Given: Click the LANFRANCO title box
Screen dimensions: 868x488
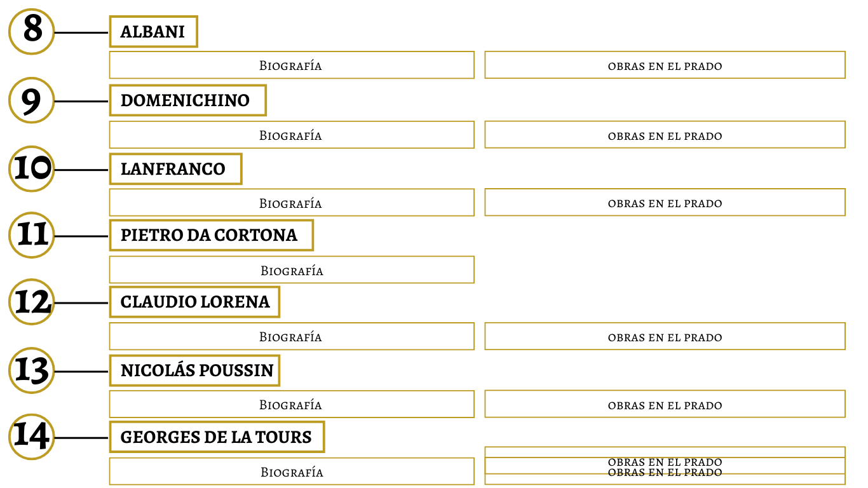Looking at the screenshot, I should (175, 169).
